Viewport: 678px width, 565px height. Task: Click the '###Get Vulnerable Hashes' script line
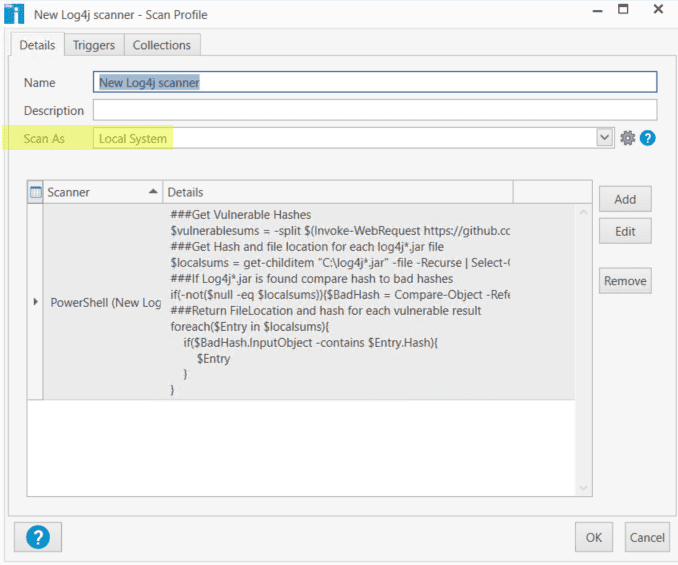pyautogui.click(x=240, y=215)
